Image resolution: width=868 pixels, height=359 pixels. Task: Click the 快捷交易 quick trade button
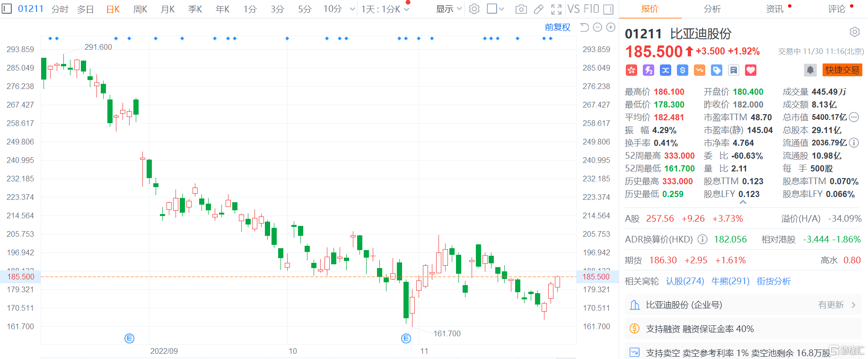tap(842, 70)
